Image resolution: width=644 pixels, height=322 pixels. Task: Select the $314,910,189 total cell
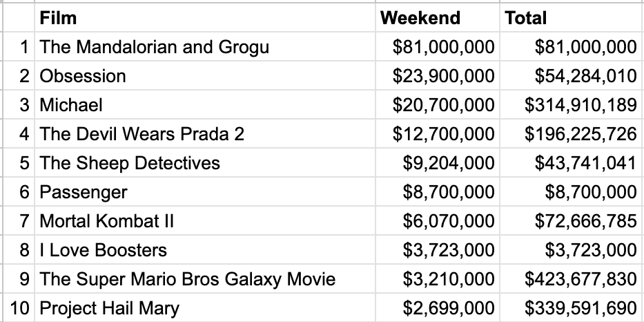tap(572, 105)
